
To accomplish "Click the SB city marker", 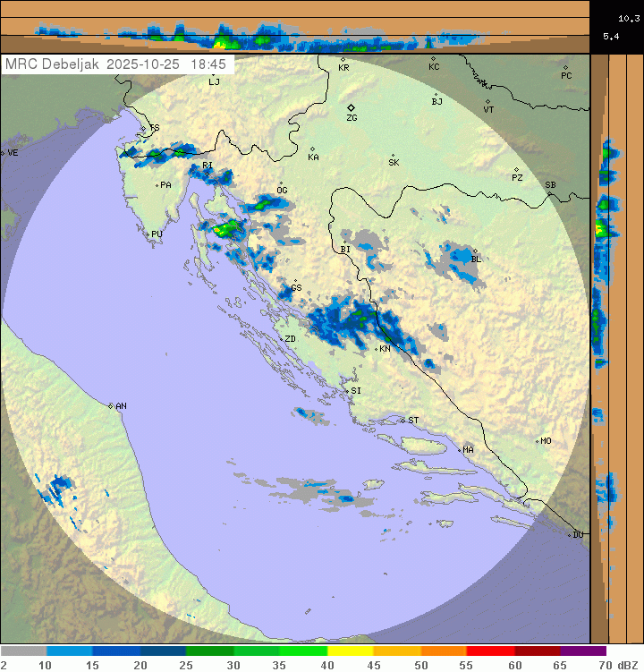I will (x=547, y=189).
